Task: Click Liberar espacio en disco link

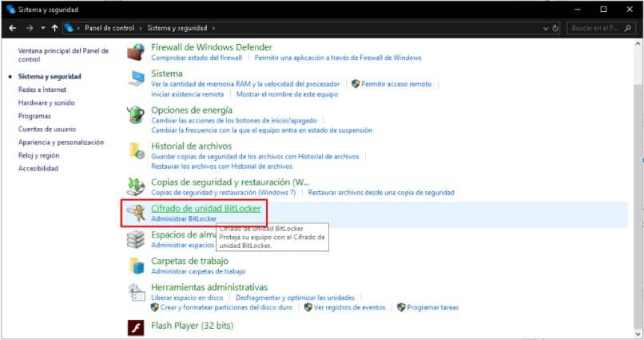Action: coord(187,298)
